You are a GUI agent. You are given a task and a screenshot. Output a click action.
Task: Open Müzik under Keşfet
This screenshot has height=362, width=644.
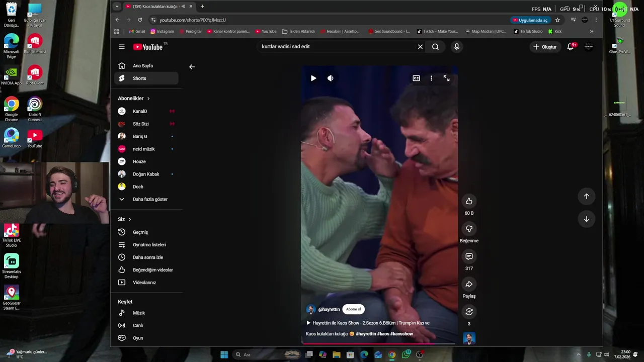coord(146,313)
